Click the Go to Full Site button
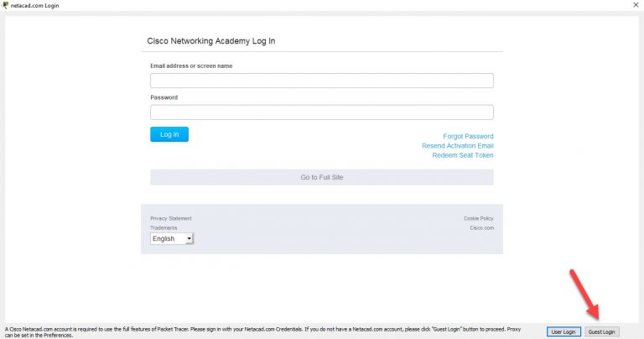 click(322, 177)
